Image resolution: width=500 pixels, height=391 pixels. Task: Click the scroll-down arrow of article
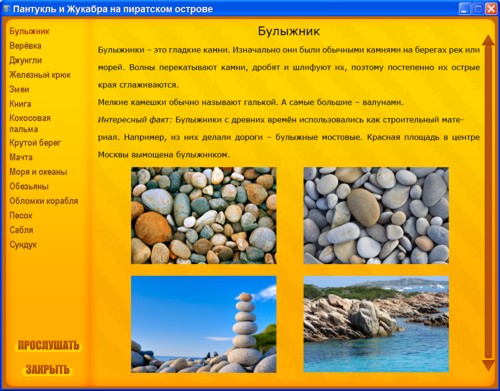click(x=488, y=365)
